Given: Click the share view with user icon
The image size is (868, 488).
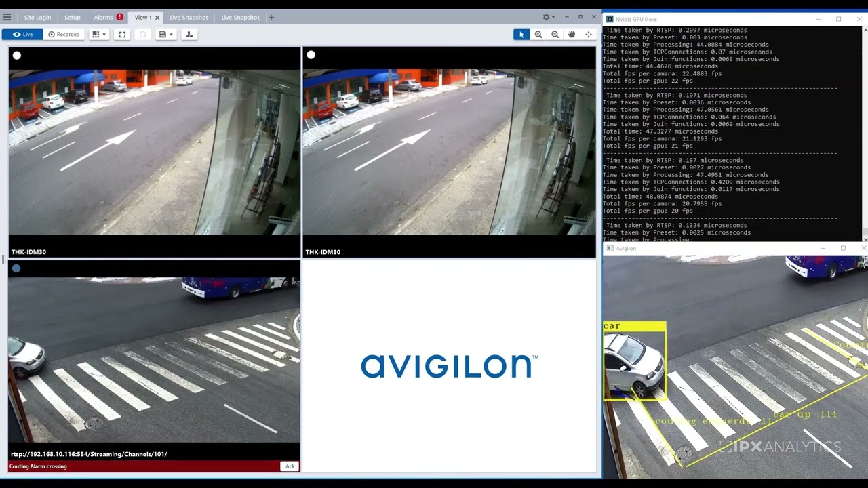Looking at the screenshot, I should (189, 35).
